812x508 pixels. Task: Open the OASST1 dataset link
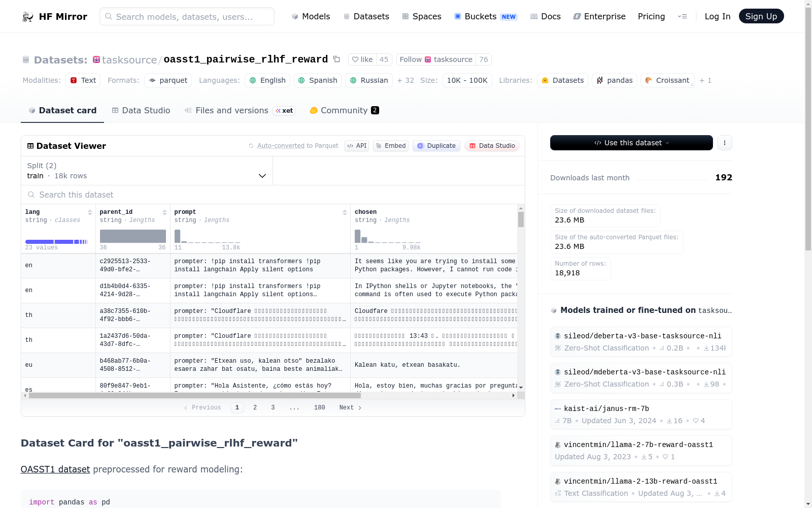click(x=55, y=469)
